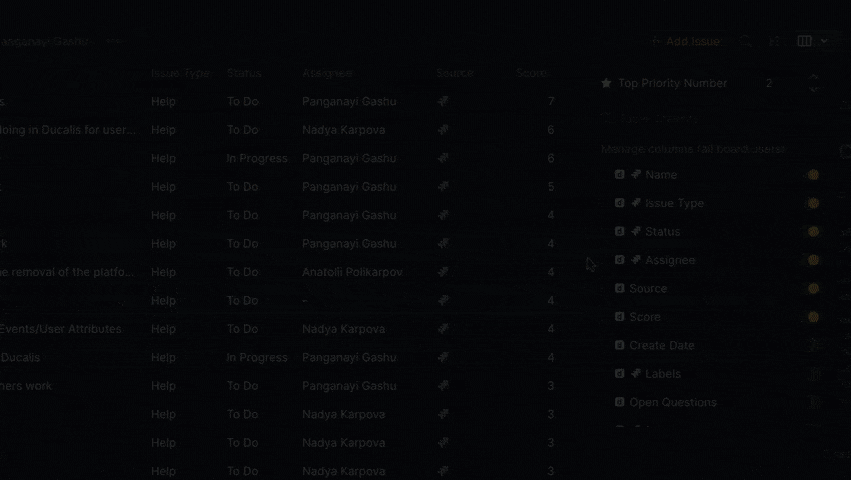
Task: Click the Jira source icon in first row
Action: tap(443, 102)
